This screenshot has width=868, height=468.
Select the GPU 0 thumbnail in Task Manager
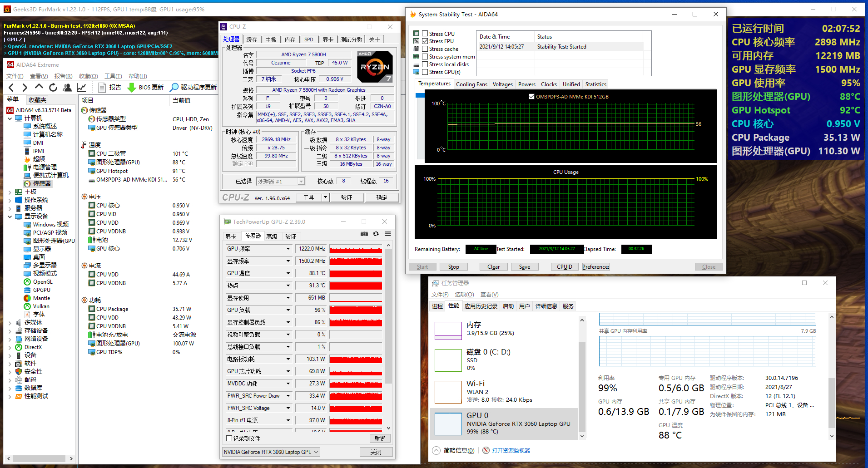coord(448,424)
